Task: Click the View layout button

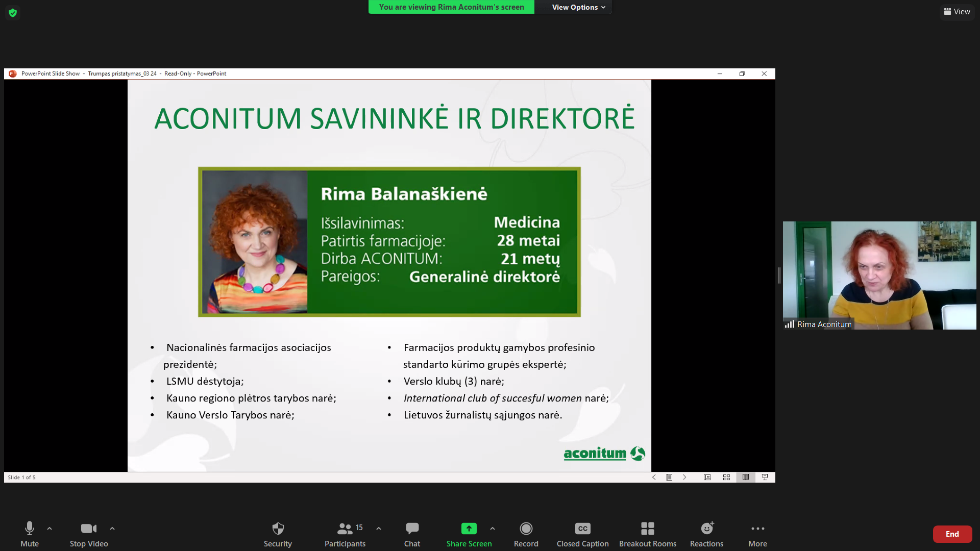Action: click(x=957, y=11)
